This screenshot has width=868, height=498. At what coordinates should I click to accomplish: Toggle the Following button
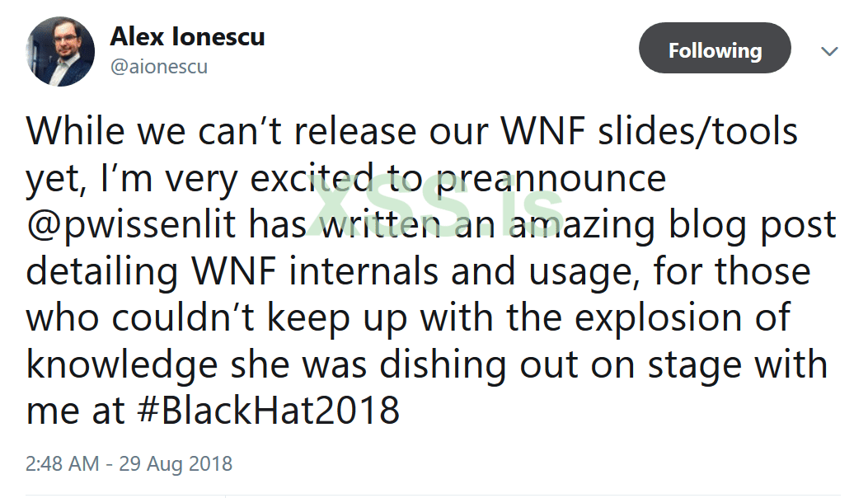(x=715, y=50)
